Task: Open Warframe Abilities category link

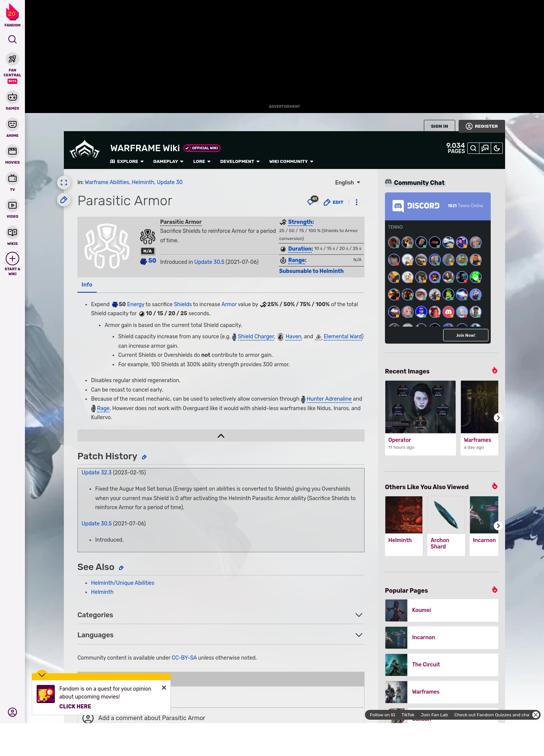Action: [107, 182]
